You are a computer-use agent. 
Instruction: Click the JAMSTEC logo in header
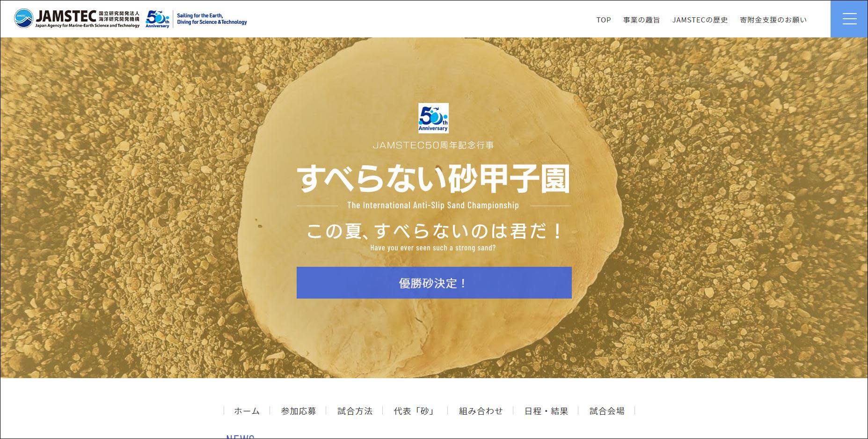77,19
